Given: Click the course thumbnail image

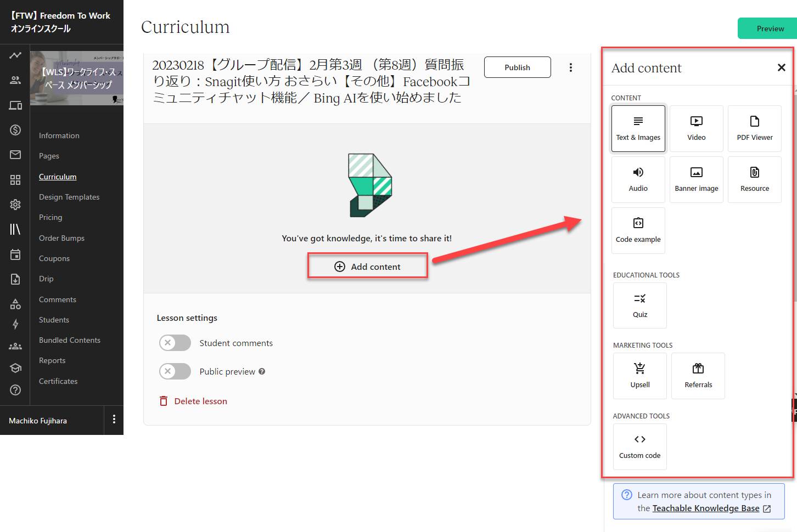Looking at the screenshot, I should coord(77,78).
